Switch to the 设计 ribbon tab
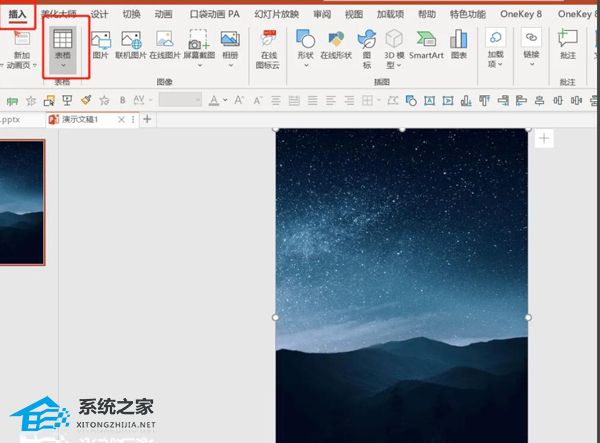Image resolution: width=600 pixels, height=443 pixels. click(x=99, y=15)
